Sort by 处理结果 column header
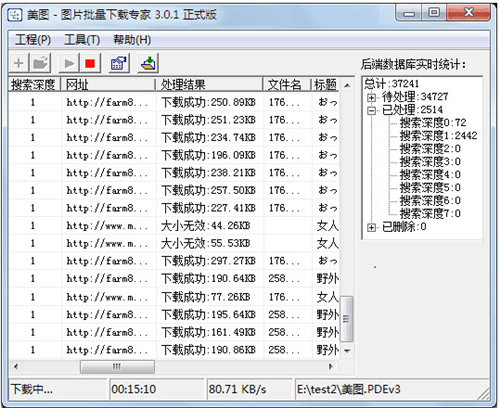 (x=209, y=85)
